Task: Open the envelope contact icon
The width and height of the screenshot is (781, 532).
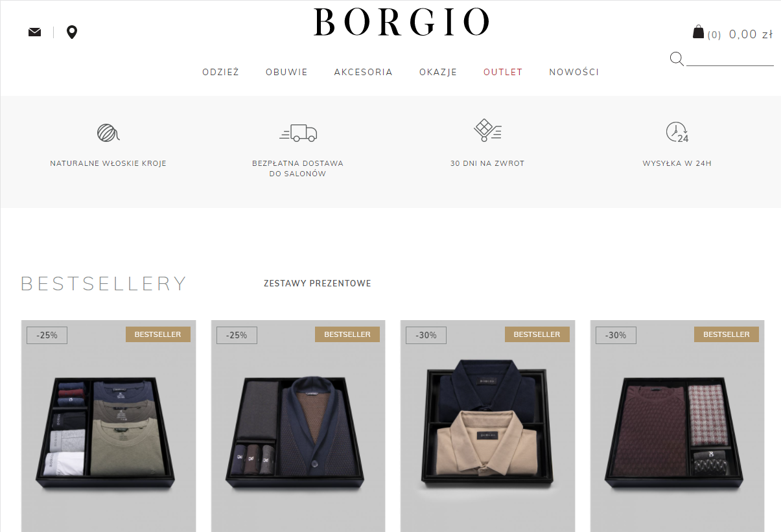Action: coord(34,32)
